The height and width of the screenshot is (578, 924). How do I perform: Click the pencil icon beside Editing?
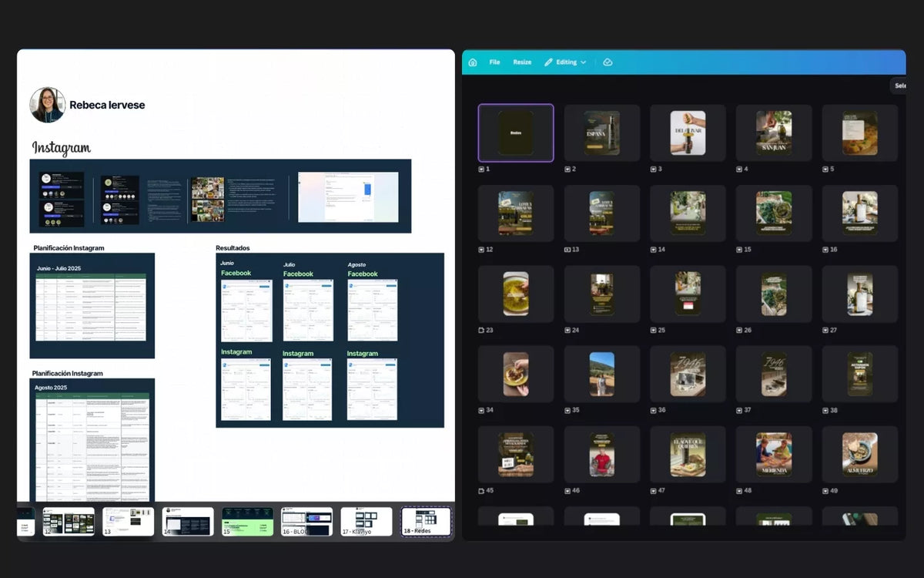[548, 62]
